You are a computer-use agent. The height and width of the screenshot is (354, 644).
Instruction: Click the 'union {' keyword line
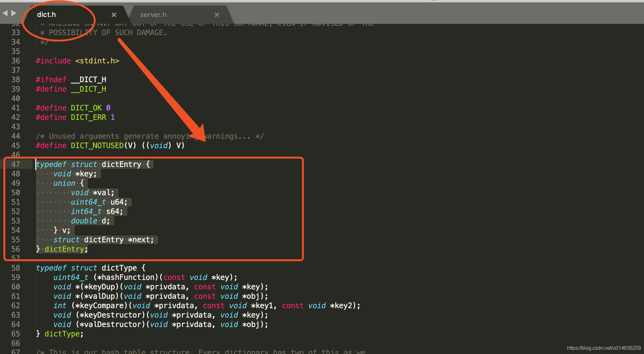click(x=69, y=183)
